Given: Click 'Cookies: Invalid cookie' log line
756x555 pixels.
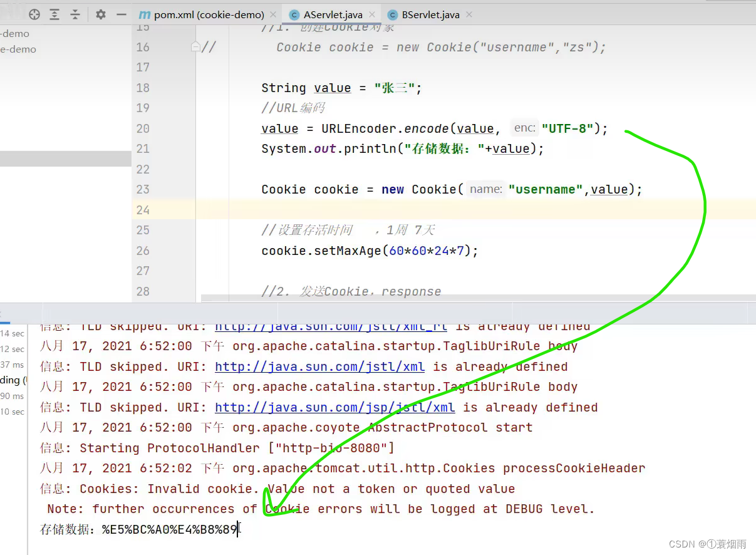Looking at the screenshot, I should pyautogui.click(x=277, y=489).
